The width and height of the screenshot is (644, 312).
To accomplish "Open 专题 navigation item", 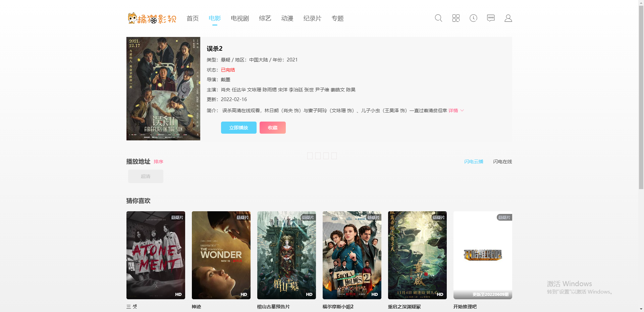I will (x=337, y=18).
